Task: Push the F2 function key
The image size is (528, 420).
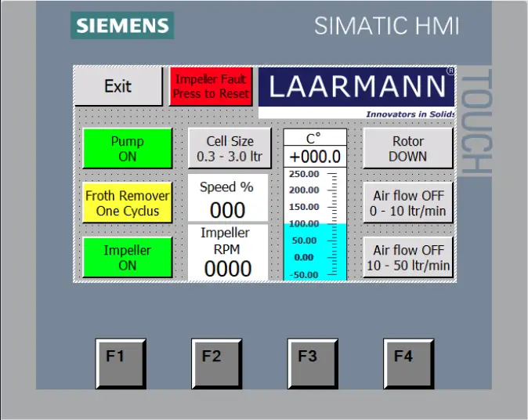Action: pyautogui.click(x=217, y=364)
